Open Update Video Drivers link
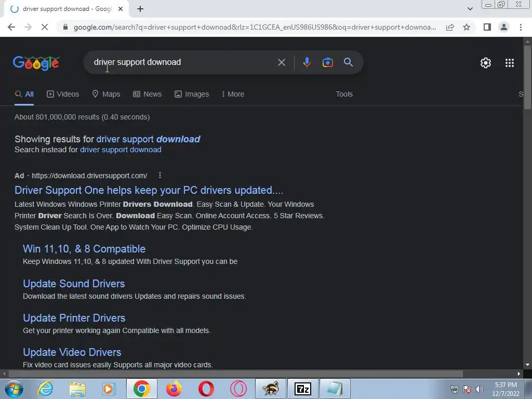Viewport: 532px width, 399px height. [x=72, y=353]
